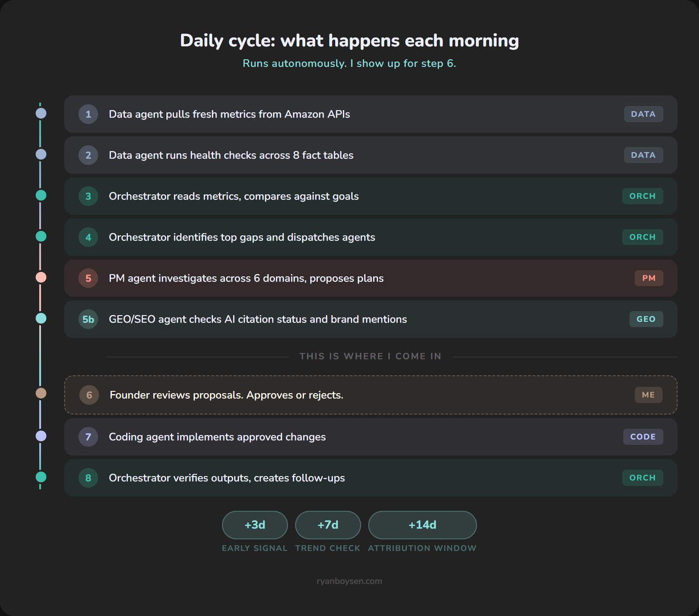
Task: Select the +3d pill
Action: click(x=255, y=525)
